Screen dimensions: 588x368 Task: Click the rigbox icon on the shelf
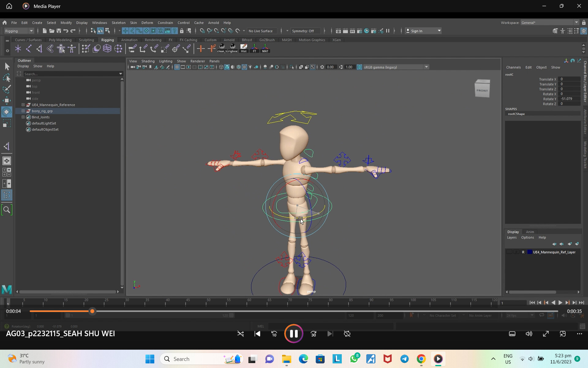pyautogui.click(x=233, y=48)
